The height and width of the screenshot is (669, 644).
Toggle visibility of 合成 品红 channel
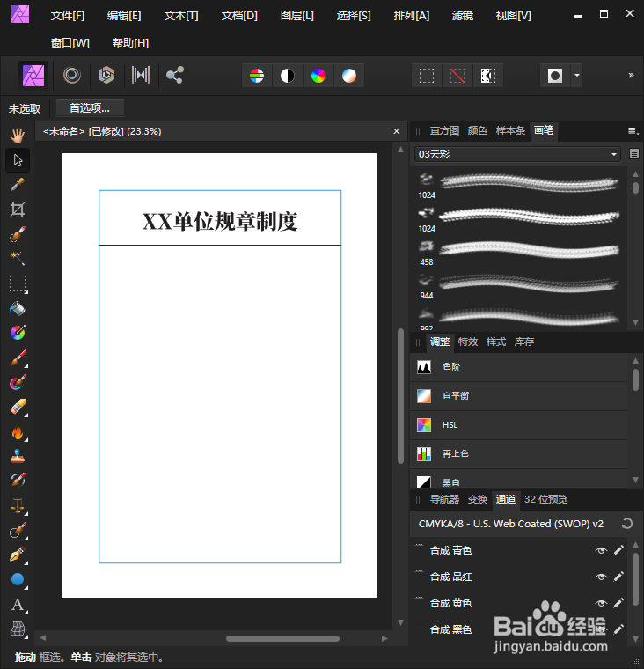pos(601,577)
